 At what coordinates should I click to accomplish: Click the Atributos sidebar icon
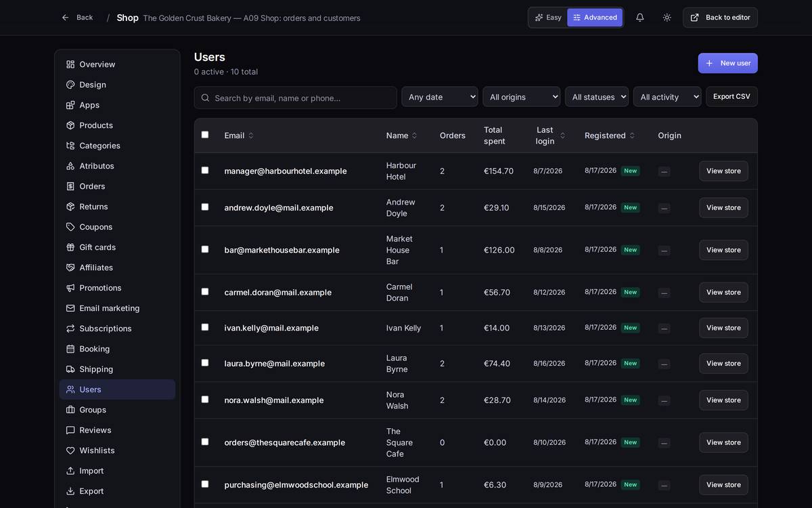(70, 166)
